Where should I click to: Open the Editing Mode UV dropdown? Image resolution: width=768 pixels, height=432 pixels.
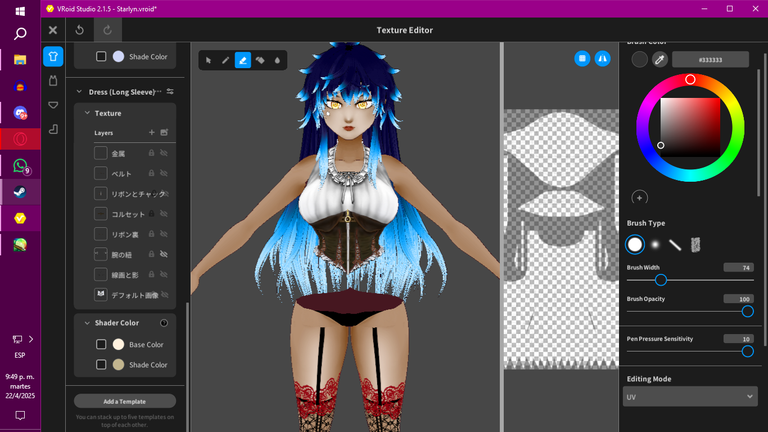(x=690, y=397)
